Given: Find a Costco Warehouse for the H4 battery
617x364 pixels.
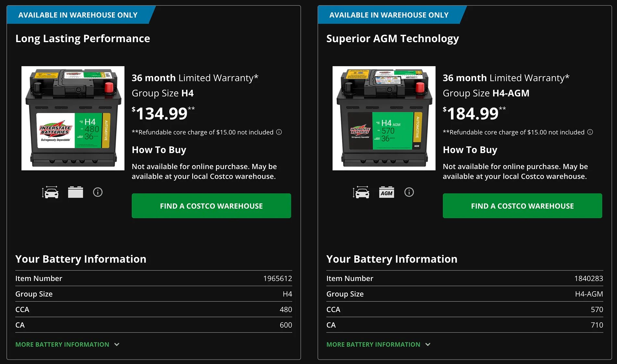Looking at the screenshot, I should click(211, 206).
